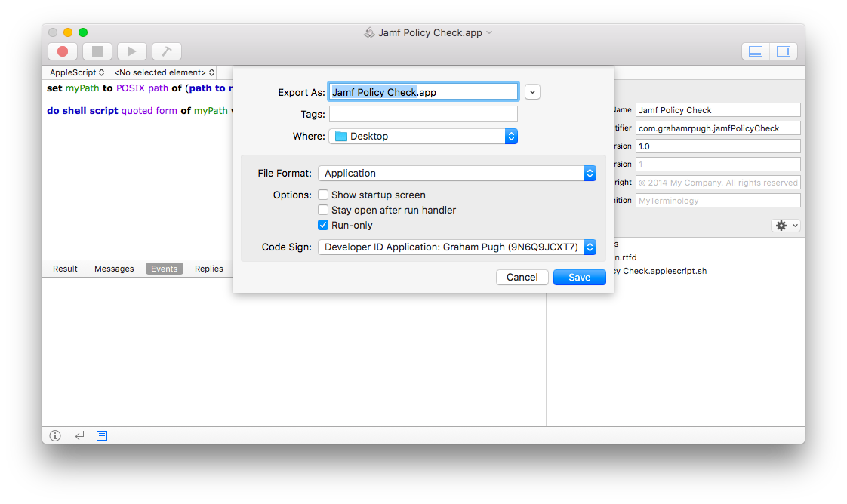This screenshot has width=847, height=504.
Task: Select the Check.applescript.sh resource file
Action: 660,271
